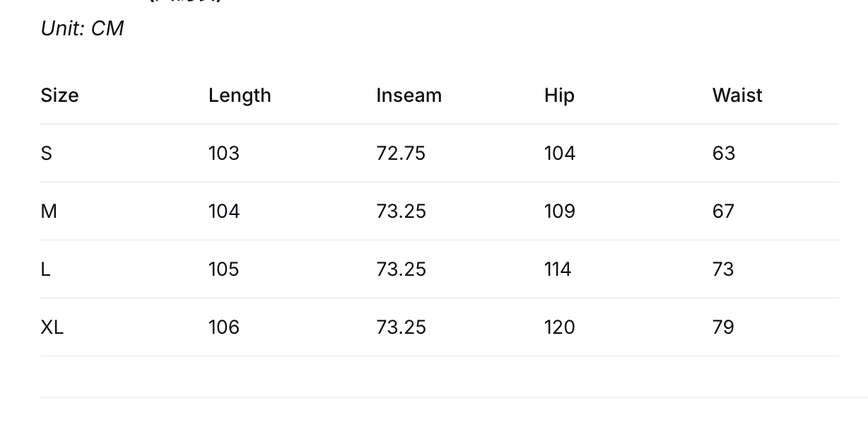Image resolution: width=868 pixels, height=430 pixels.
Task: Click length value 106 for size XL
Action: (x=224, y=327)
